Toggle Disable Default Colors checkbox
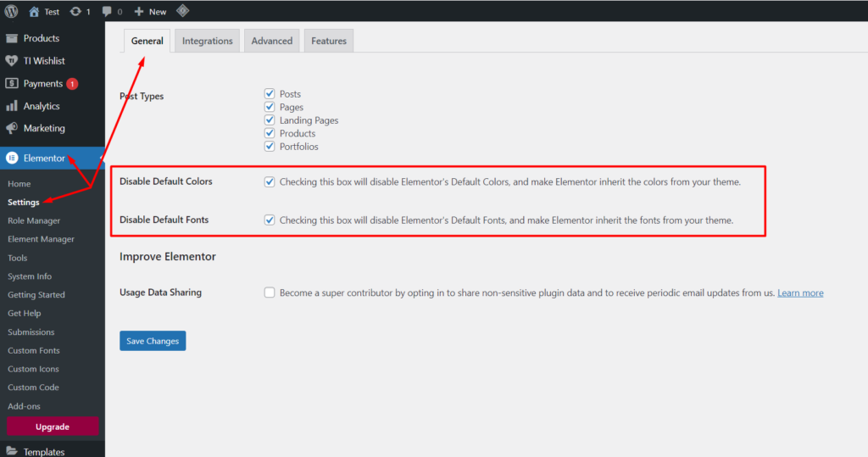The height and width of the screenshot is (457, 868). 270,181
